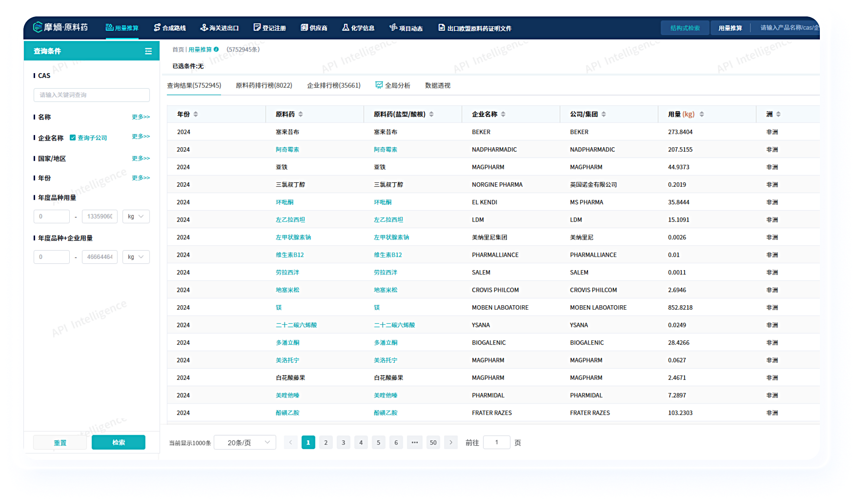Click the 年度品种用量 minimum input
Screen dimensions: 858x504
(52, 216)
